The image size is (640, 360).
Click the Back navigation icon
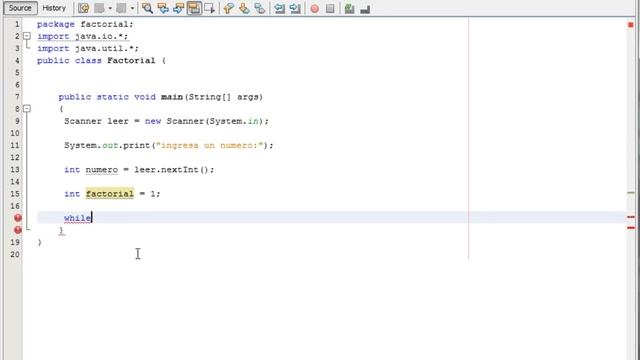(x=100, y=8)
